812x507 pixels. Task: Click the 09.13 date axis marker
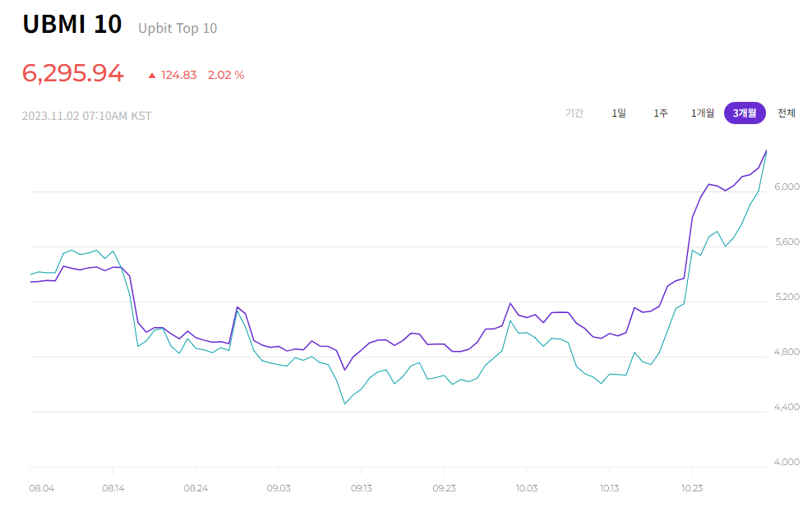click(x=361, y=488)
